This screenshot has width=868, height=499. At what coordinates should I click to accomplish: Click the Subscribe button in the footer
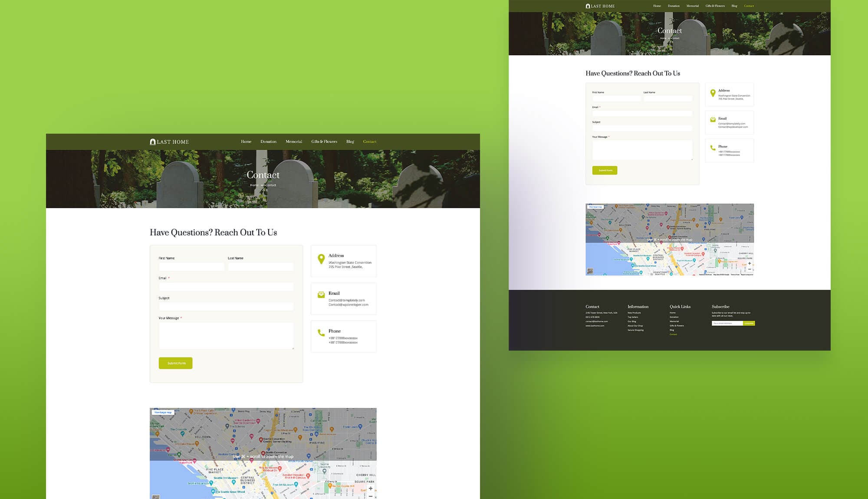pos(749,323)
